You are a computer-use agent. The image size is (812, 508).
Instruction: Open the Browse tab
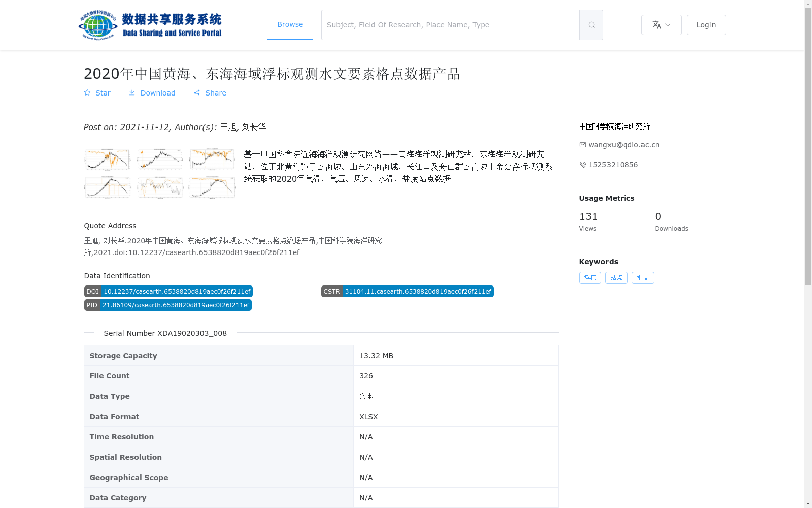pyautogui.click(x=290, y=24)
